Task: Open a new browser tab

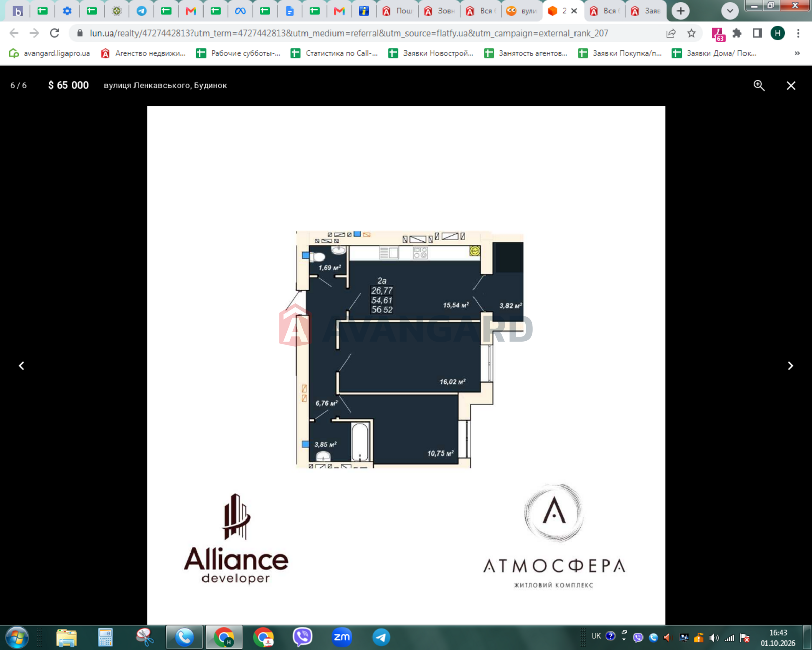Action: click(681, 11)
